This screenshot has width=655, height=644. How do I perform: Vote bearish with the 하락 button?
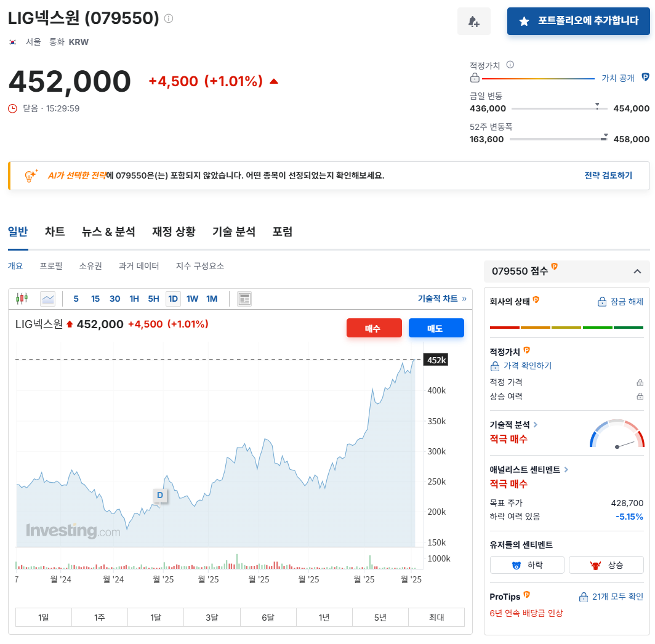[x=527, y=565]
